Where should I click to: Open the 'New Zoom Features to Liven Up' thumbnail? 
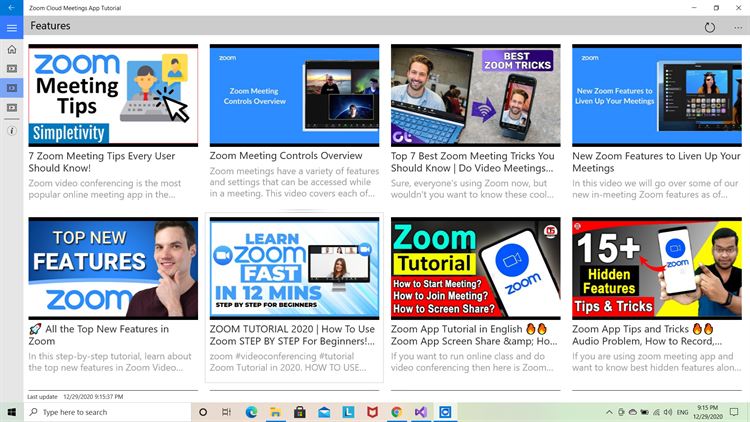click(657, 95)
